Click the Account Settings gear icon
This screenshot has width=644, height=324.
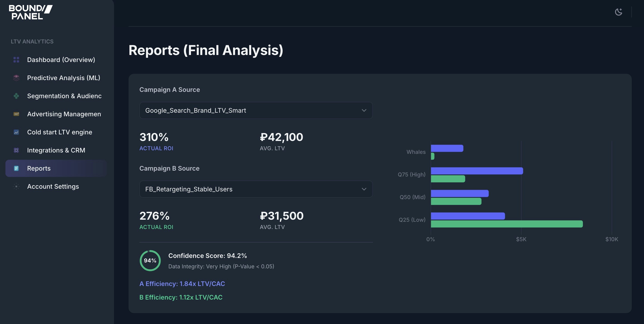coord(16,186)
